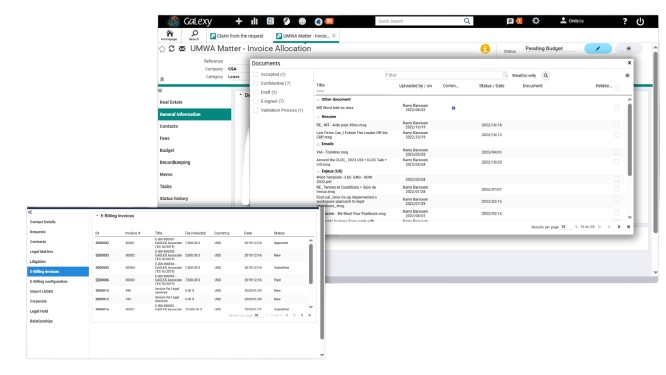Viewport: 666px width, 375px height.
Task: Open the Search tool below the logo
Action: click(194, 35)
